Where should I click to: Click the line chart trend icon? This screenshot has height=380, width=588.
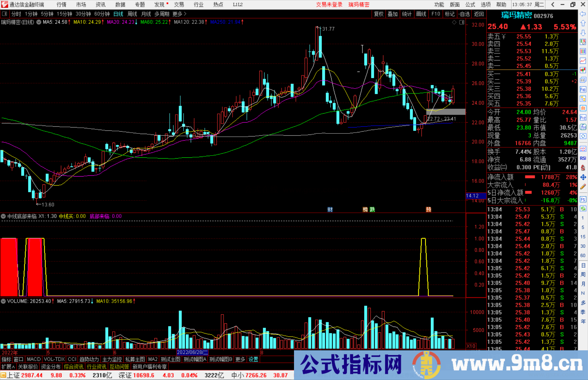click(583, 60)
